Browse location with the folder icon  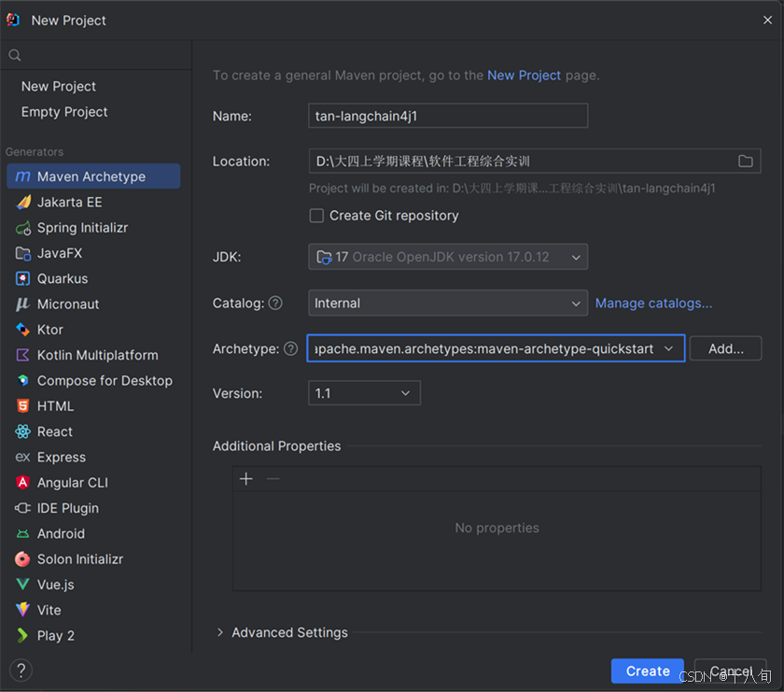(746, 162)
